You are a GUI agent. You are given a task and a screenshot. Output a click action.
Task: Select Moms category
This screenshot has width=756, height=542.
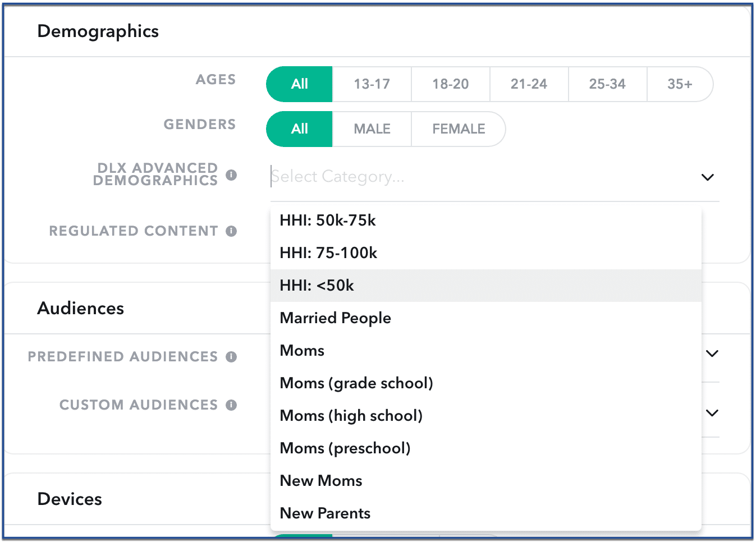pos(486,351)
